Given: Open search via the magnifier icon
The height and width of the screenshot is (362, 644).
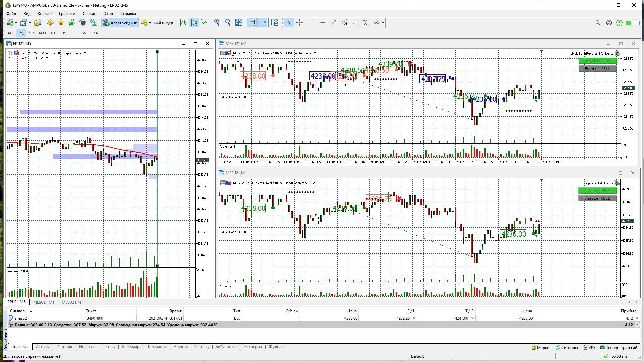Looking at the screenshot, I should coord(598,23).
